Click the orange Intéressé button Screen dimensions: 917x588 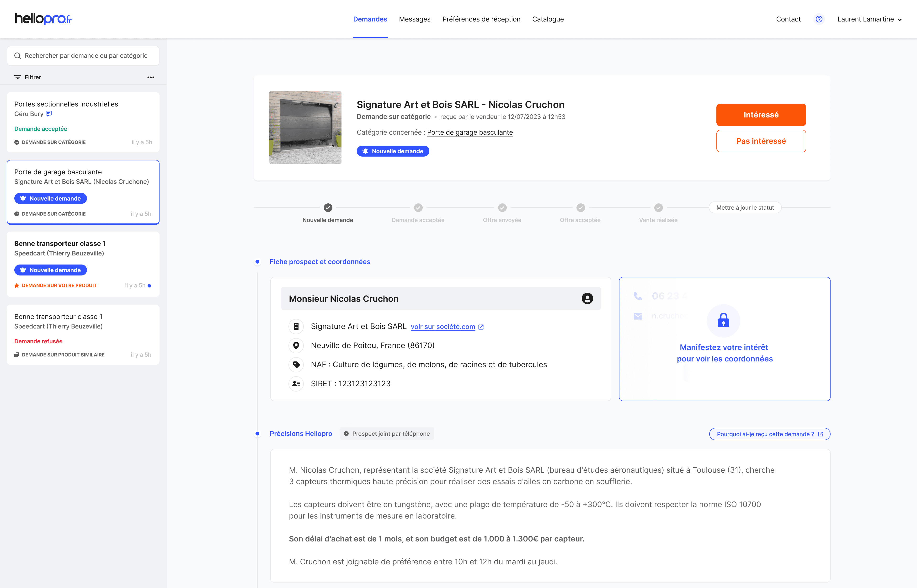coord(761,115)
